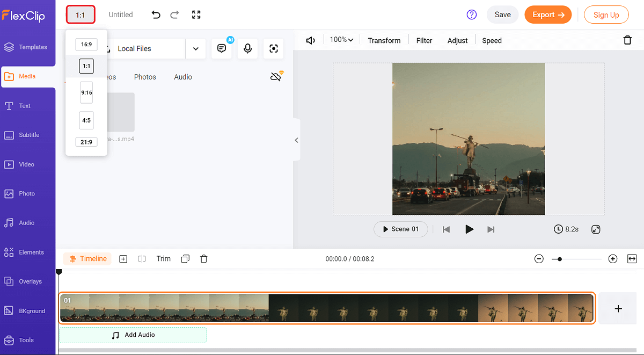The height and width of the screenshot is (355, 644).
Task: Select the 9:16 aspect ratio option
Action: tap(86, 92)
